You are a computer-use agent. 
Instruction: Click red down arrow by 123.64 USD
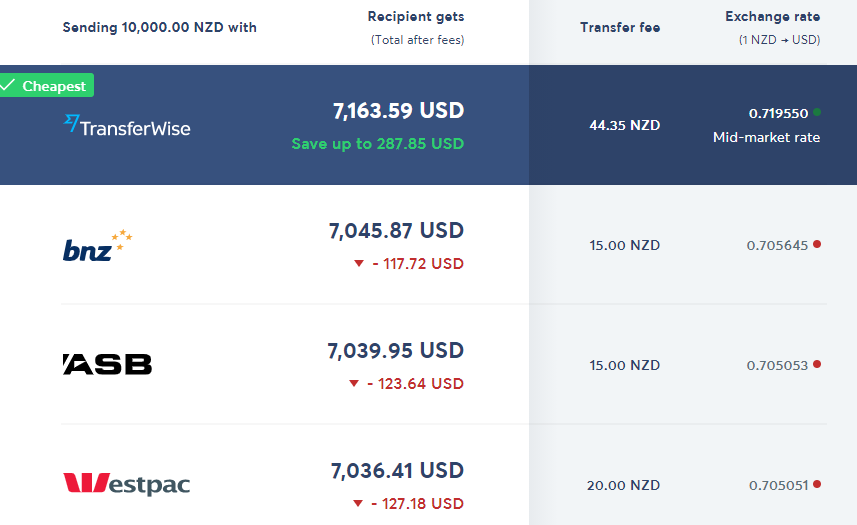(353, 384)
